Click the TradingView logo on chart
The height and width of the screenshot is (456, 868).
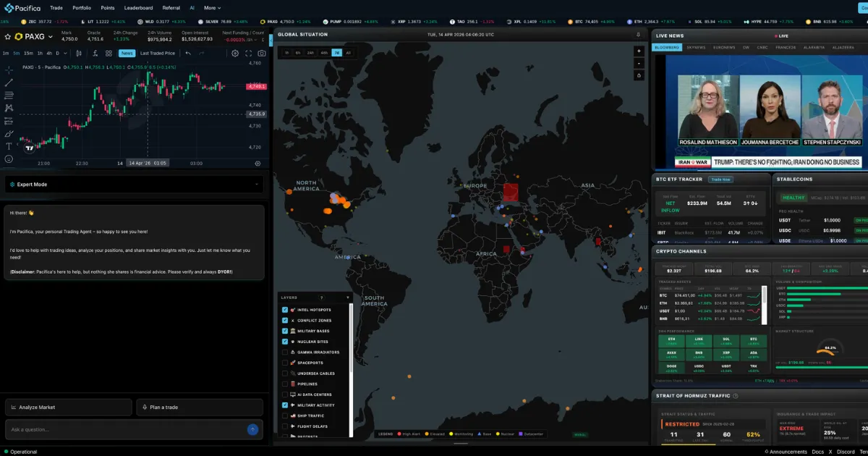pyautogui.click(x=30, y=148)
